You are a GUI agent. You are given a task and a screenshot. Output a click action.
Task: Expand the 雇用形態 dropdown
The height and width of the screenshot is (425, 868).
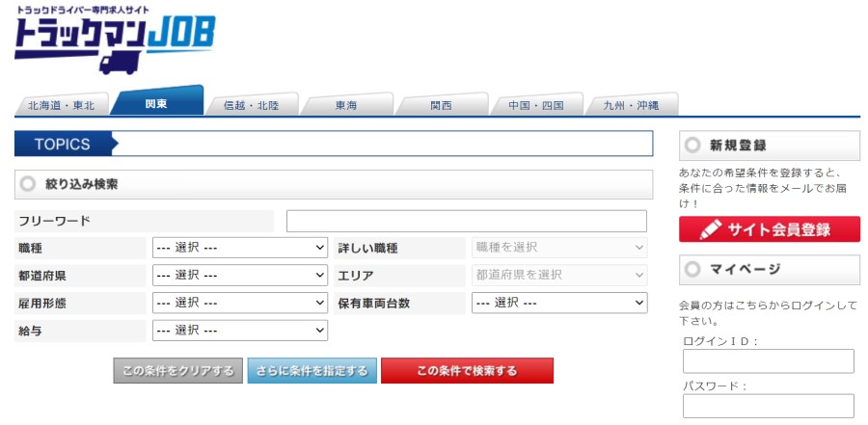[240, 303]
